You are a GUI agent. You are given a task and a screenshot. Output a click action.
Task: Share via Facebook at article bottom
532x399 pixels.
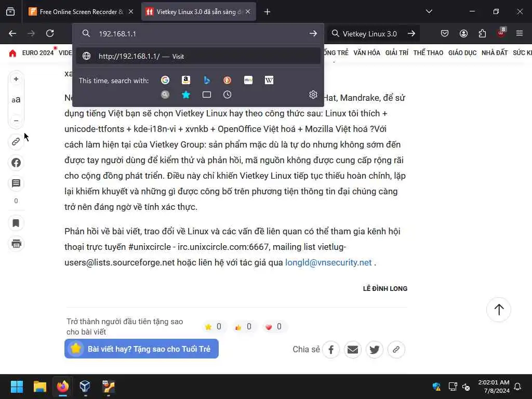(x=331, y=350)
